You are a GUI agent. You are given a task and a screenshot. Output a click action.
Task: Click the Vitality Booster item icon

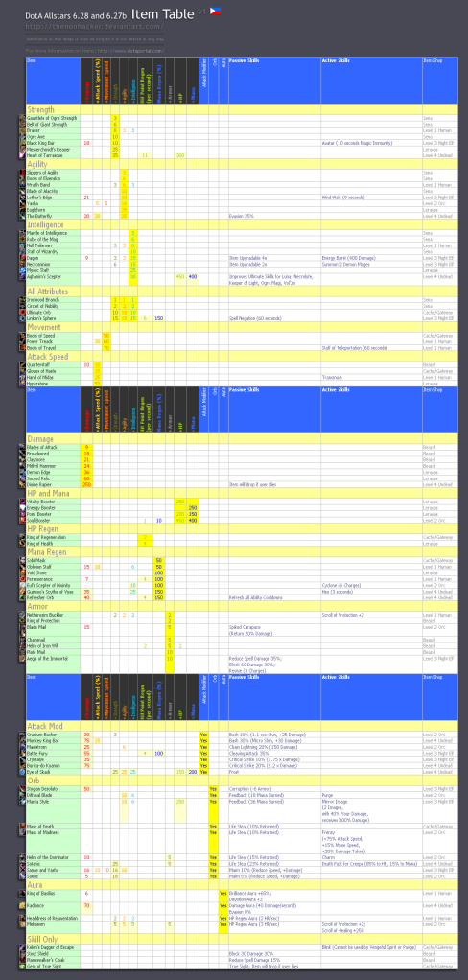tap(22, 502)
